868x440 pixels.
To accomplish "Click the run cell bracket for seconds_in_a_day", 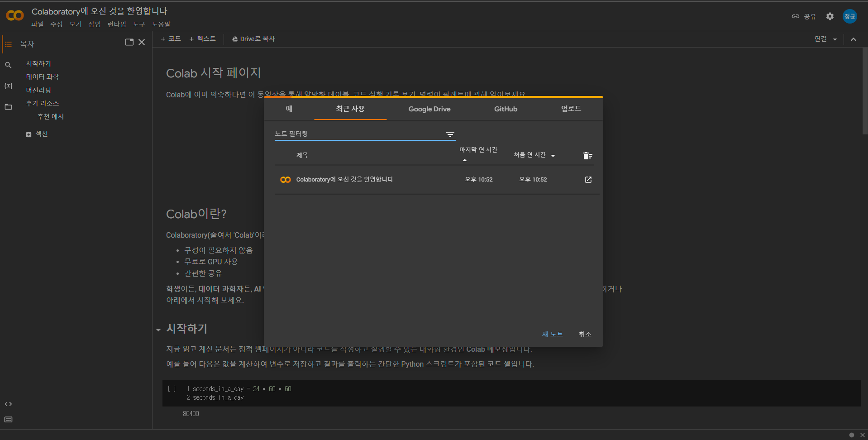I will click(x=172, y=388).
